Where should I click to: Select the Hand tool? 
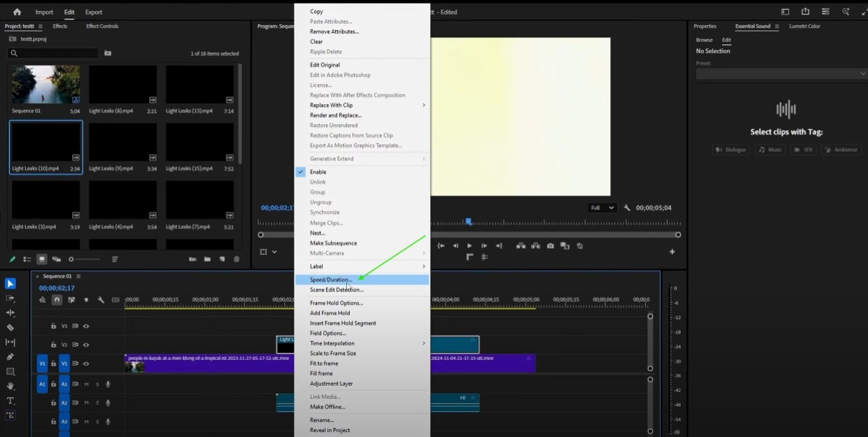pyautogui.click(x=10, y=386)
